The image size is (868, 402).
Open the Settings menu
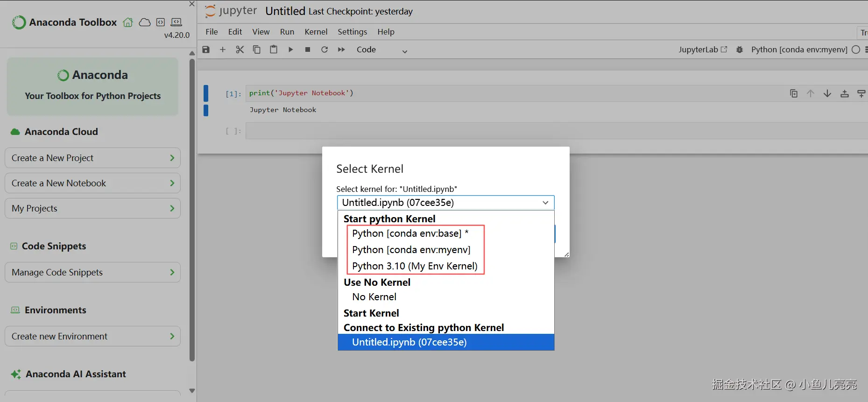[x=352, y=32]
